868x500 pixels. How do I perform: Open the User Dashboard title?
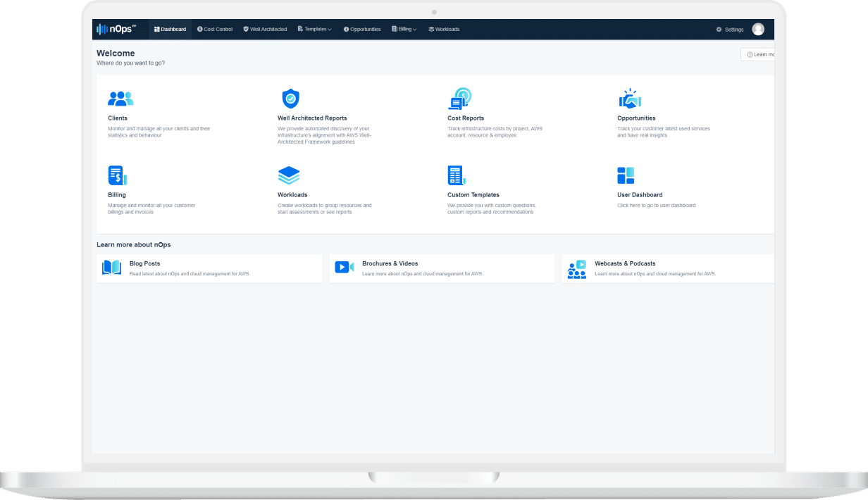coord(640,195)
